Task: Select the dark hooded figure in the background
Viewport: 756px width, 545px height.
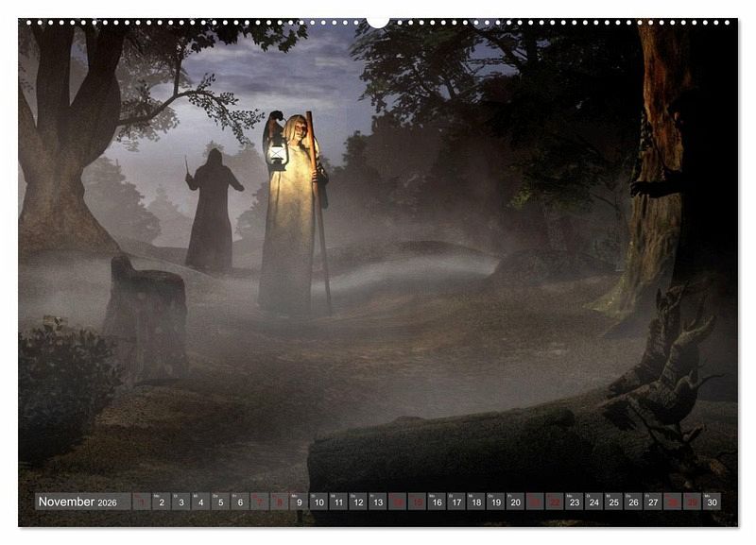Action: point(211,213)
